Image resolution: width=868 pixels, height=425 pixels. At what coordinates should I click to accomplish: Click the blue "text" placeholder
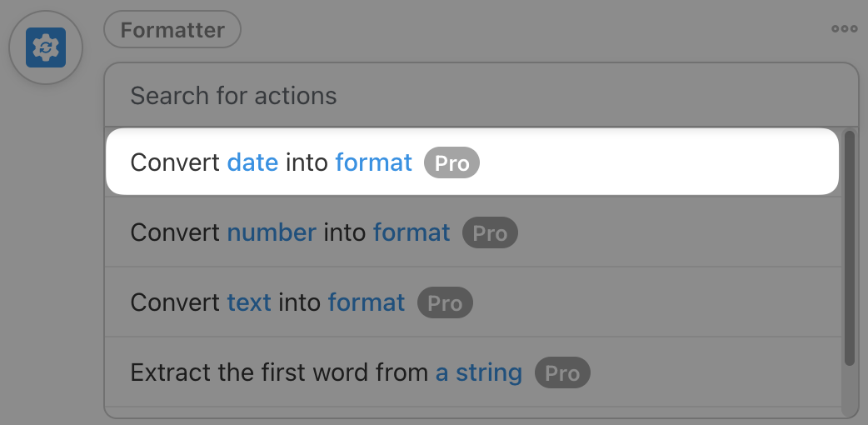pyautogui.click(x=249, y=302)
